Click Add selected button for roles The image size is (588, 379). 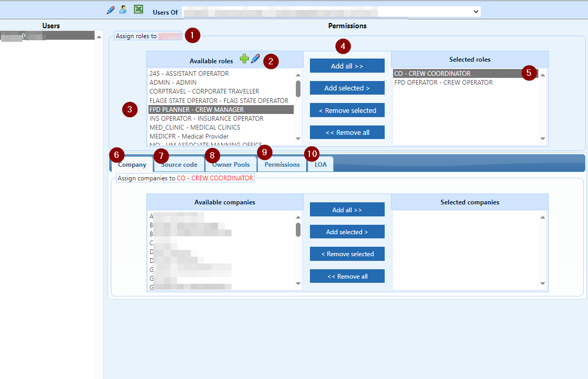coord(347,88)
